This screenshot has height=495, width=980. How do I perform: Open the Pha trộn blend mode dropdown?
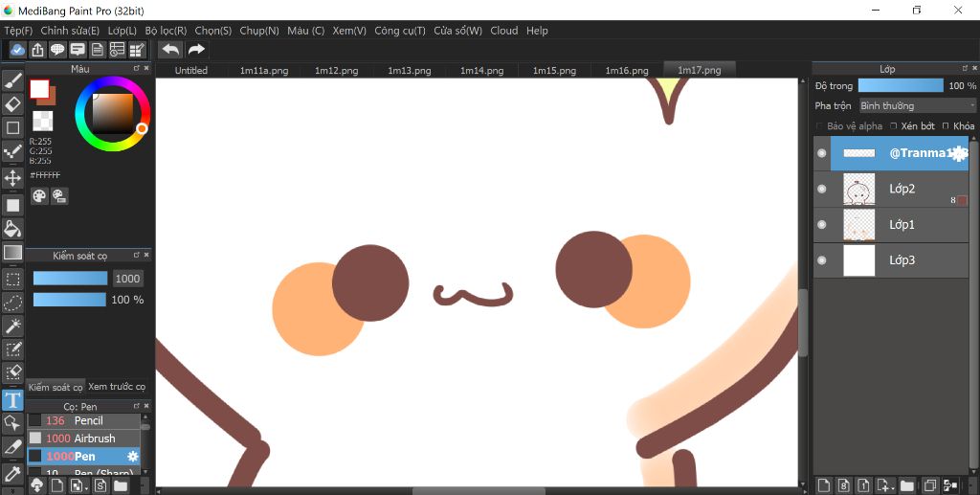point(918,105)
